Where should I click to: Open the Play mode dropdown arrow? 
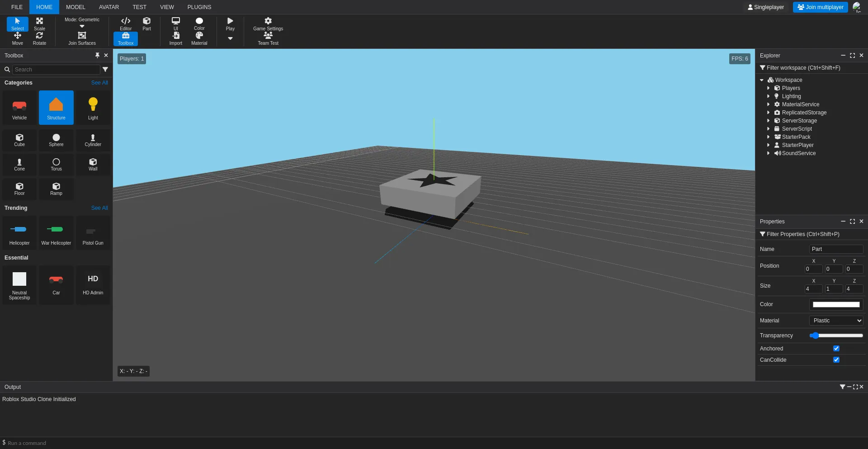(230, 38)
